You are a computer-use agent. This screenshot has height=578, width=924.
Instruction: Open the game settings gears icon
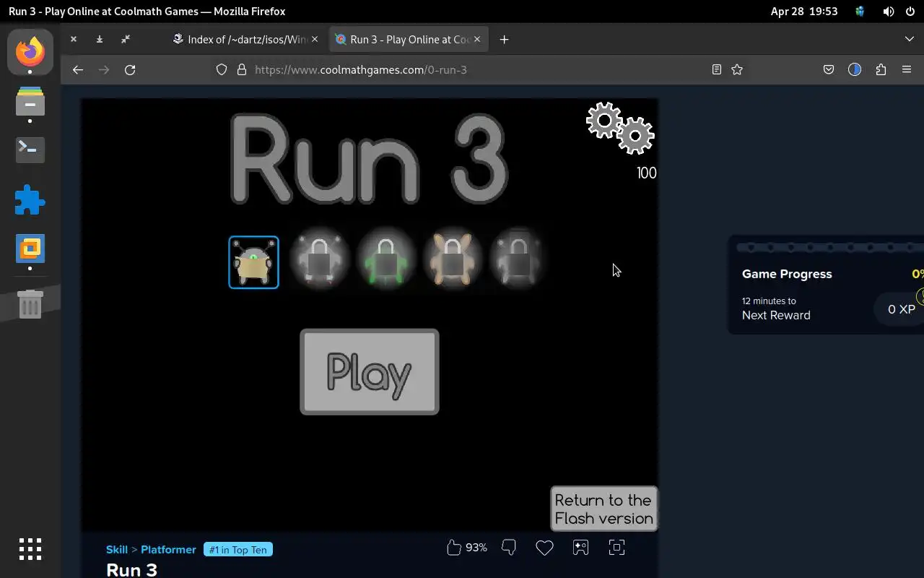click(x=620, y=129)
